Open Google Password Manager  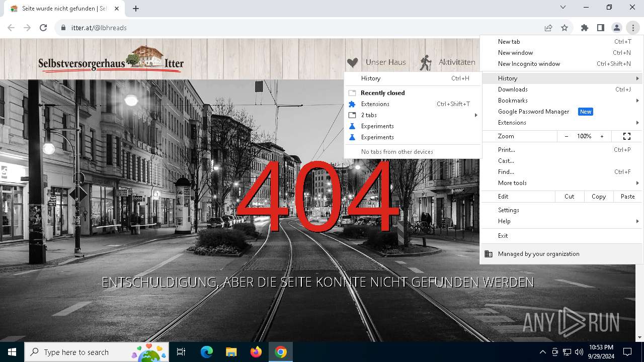click(561, 112)
